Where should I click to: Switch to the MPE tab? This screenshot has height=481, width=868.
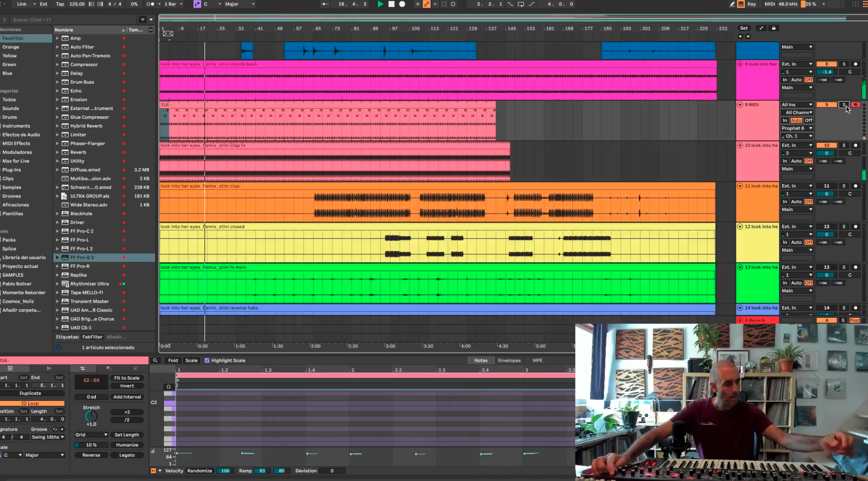pyautogui.click(x=538, y=360)
